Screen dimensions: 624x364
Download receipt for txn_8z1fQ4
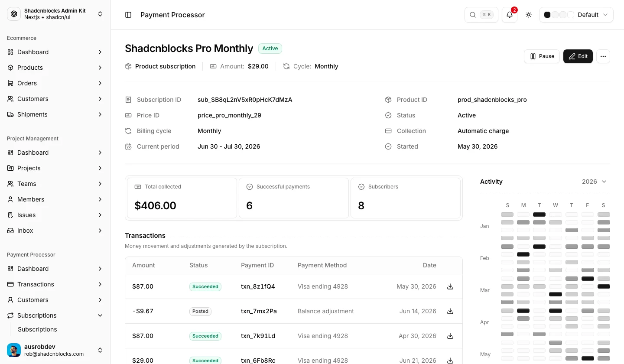(450, 286)
